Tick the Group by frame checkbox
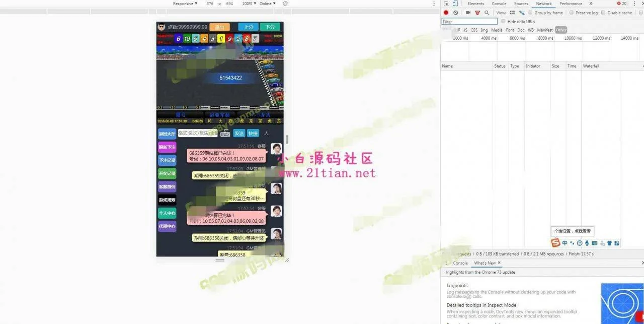Image resolution: width=644 pixels, height=324 pixels. [530, 13]
